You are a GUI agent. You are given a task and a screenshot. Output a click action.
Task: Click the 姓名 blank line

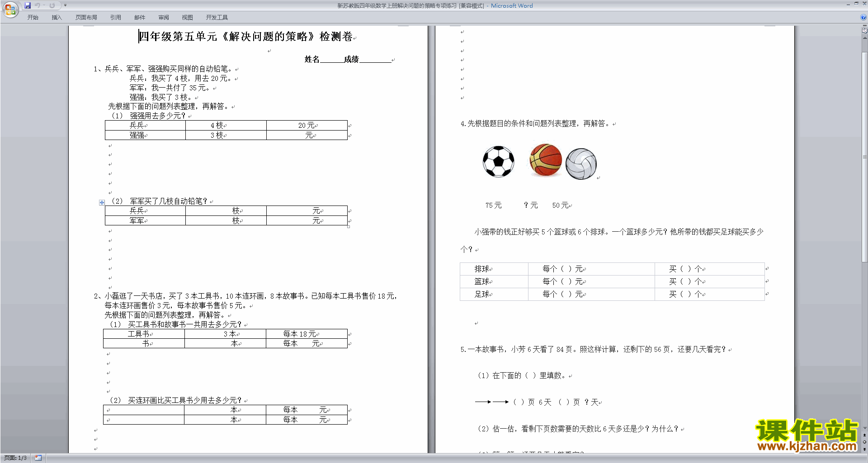pos(331,60)
